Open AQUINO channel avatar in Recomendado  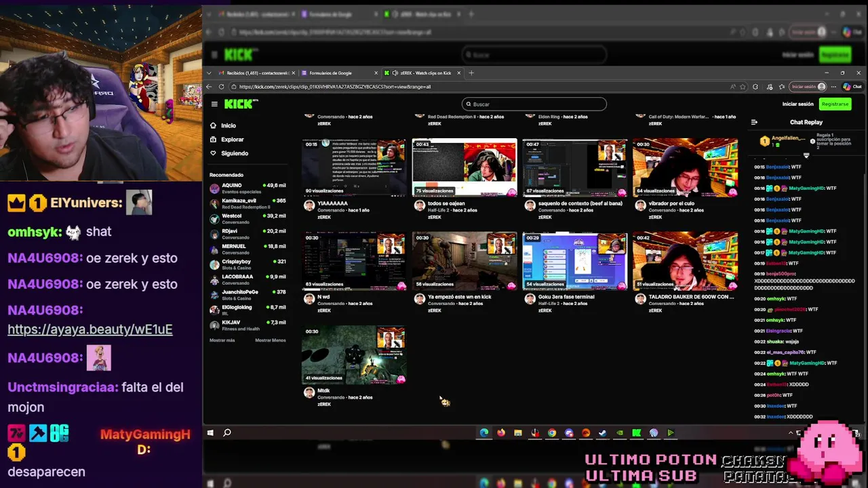point(215,188)
